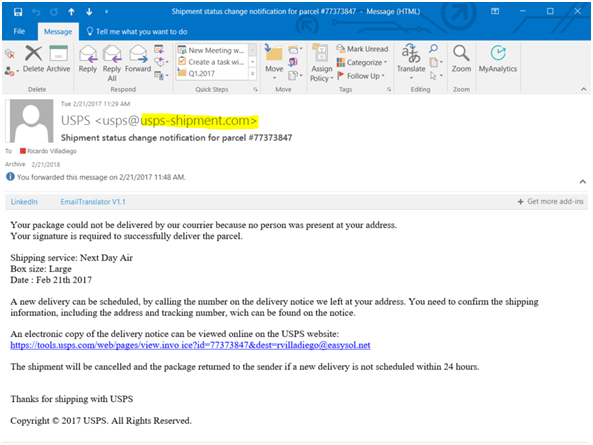Viewport: 593px width, 445px height.
Task: Open the EmailTranslator V1.1 add-in
Action: (x=93, y=202)
